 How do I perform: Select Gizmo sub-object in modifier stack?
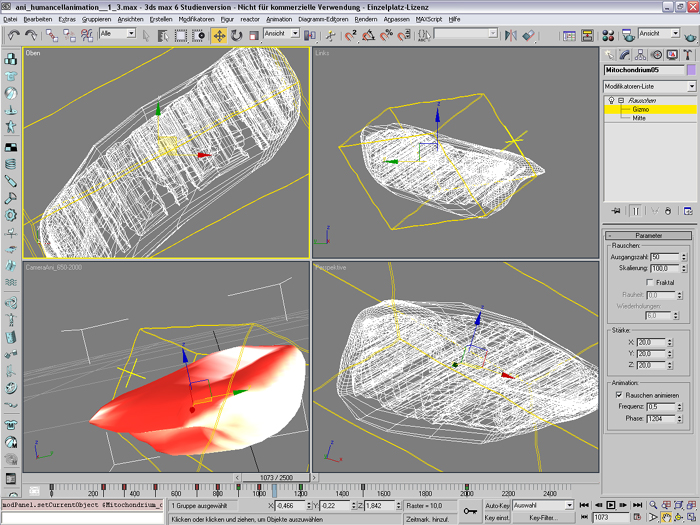pos(640,109)
